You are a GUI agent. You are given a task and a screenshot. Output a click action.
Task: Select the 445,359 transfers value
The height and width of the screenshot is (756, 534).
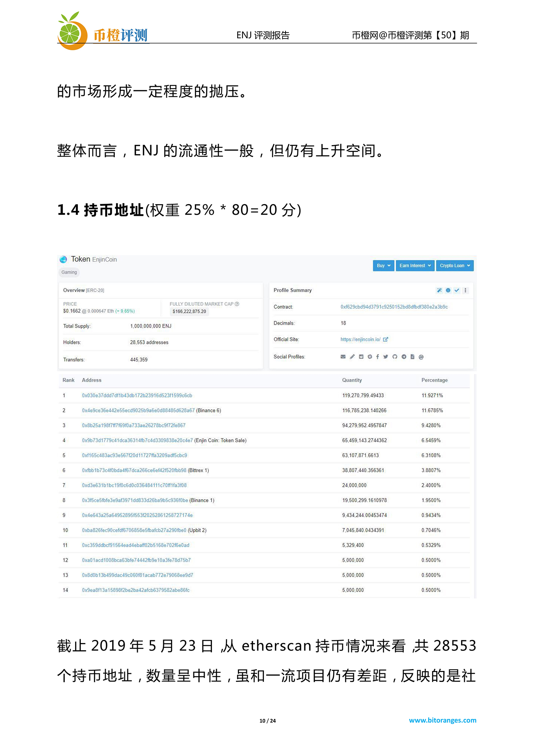[139, 360]
